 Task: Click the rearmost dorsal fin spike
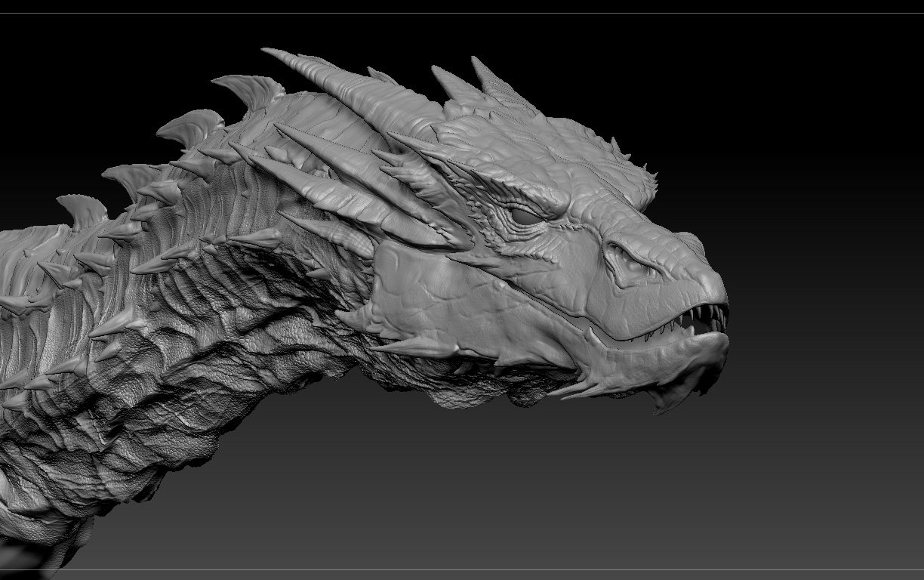pos(83,210)
